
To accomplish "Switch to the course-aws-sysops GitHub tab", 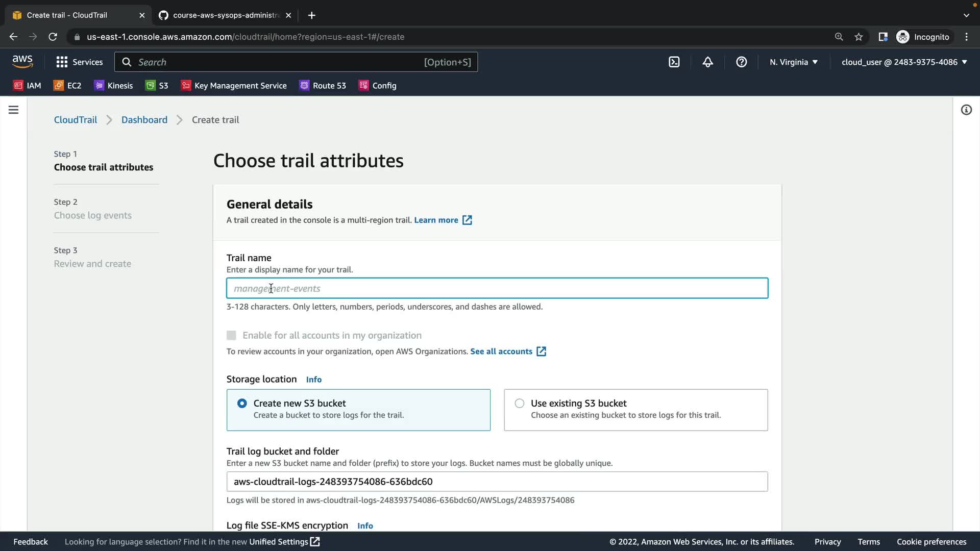I will (x=225, y=15).
